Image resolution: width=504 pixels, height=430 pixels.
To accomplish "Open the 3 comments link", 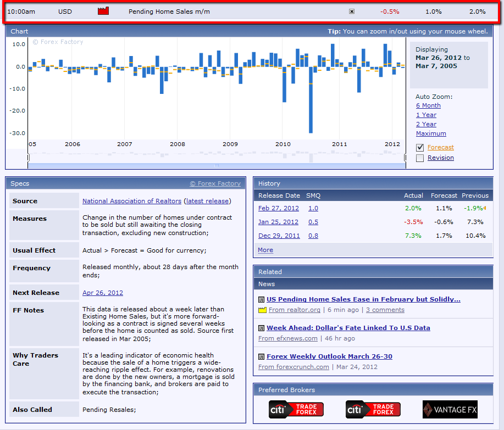I will [x=385, y=310].
